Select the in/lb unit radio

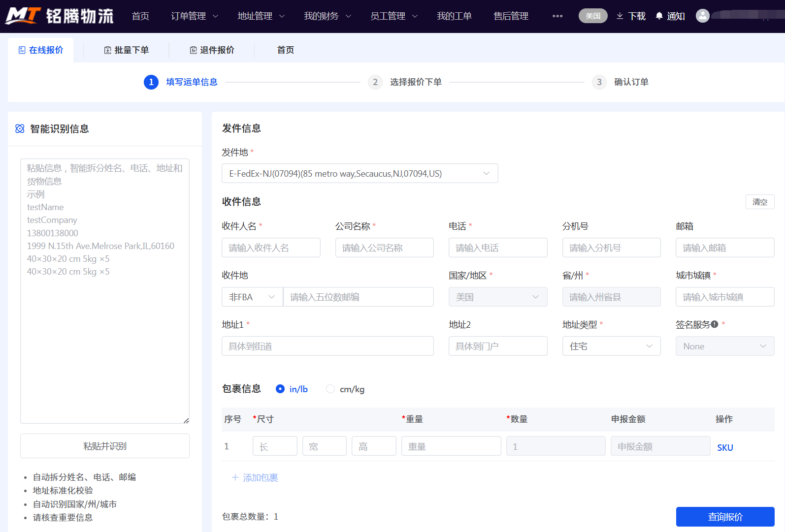tap(280, 389)
